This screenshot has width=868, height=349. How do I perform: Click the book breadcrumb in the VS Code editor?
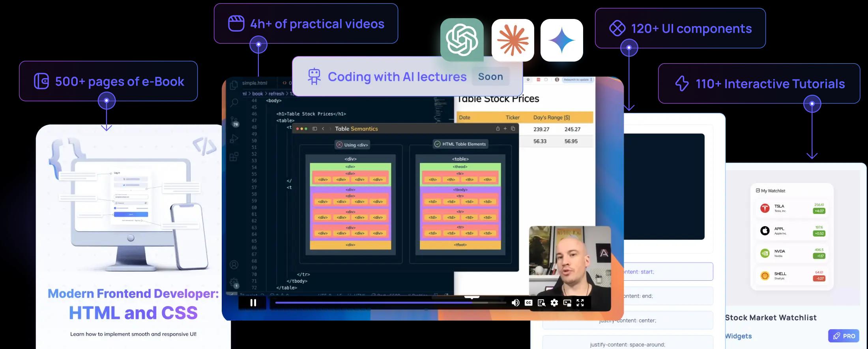pyautogui.click(x=257, y=94)
